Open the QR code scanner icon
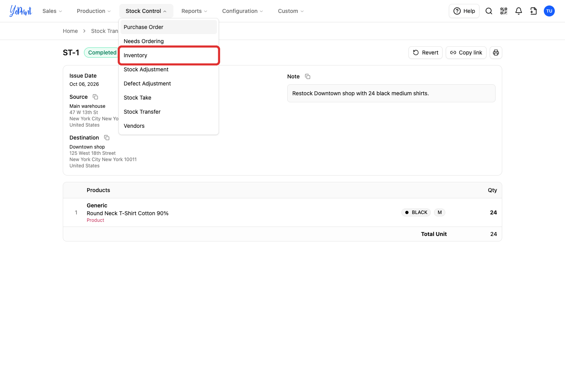 (x=504, y=11)
